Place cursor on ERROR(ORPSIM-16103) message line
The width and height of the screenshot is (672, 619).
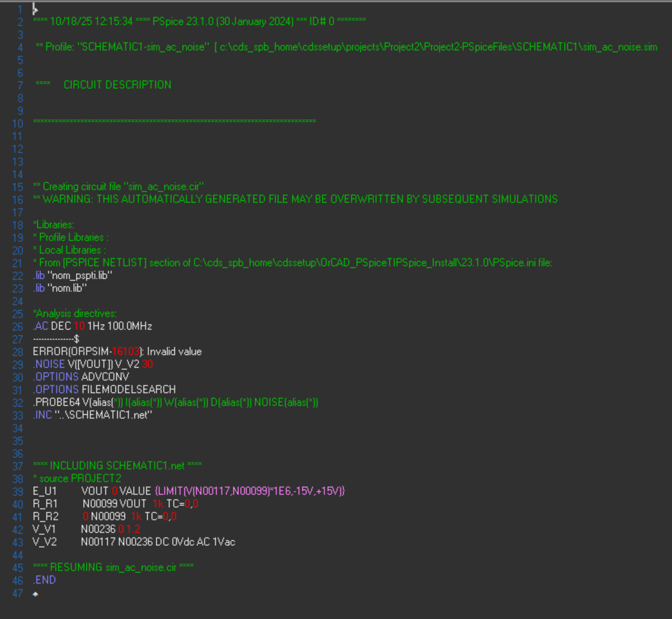point(117,352)
